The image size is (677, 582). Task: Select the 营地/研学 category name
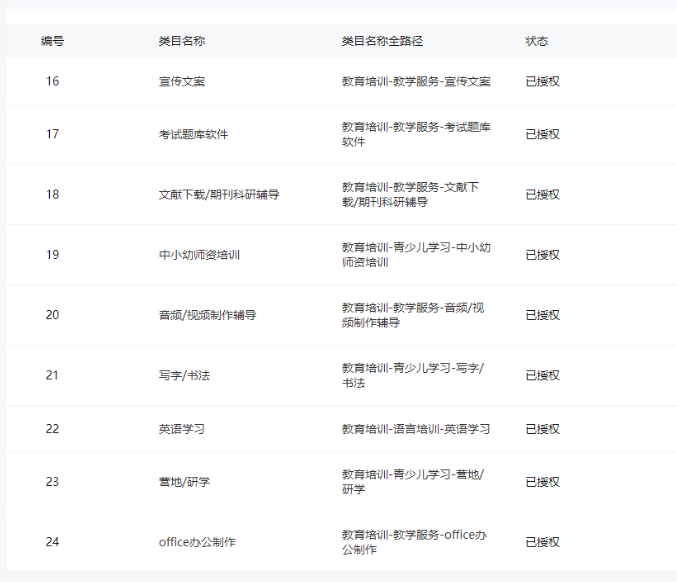tap(184, 482)
